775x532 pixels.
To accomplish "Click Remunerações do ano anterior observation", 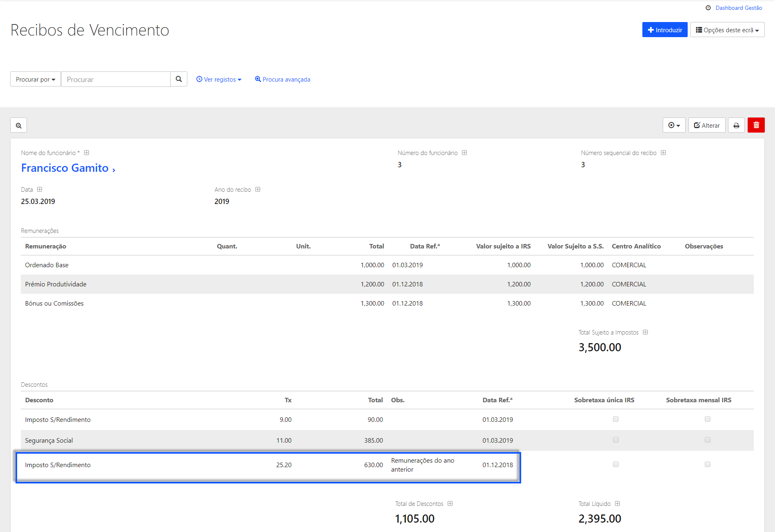I will (422, 465).
